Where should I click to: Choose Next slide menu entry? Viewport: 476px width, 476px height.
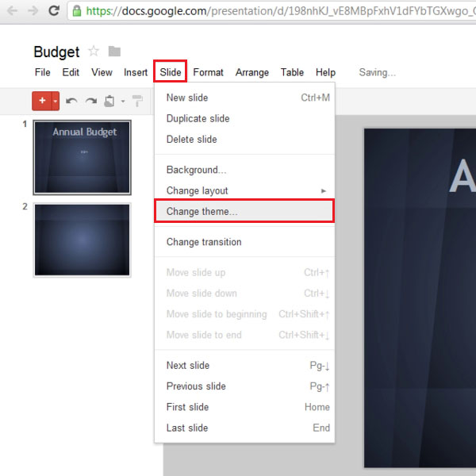click(x=244, y=365)
